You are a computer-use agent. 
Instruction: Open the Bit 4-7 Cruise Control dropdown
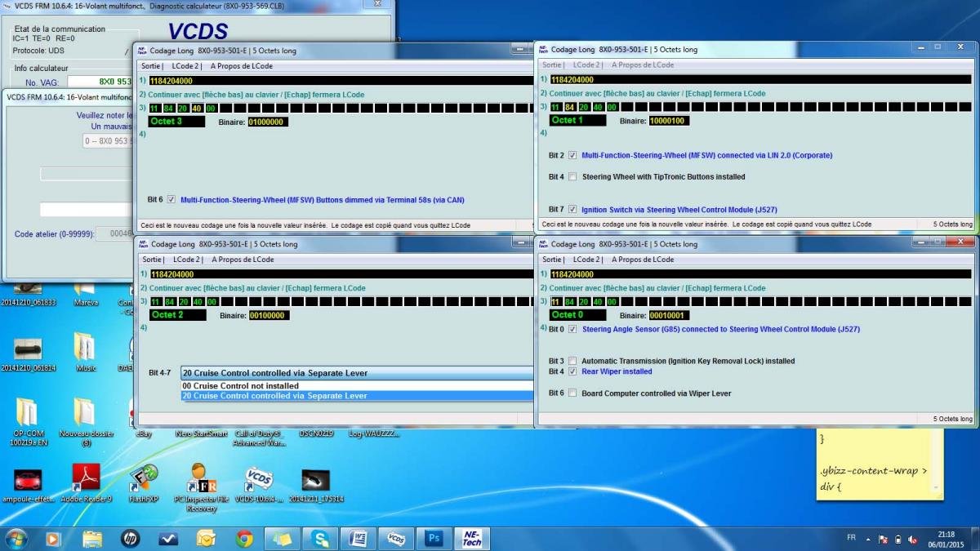[x=356, y=373]
